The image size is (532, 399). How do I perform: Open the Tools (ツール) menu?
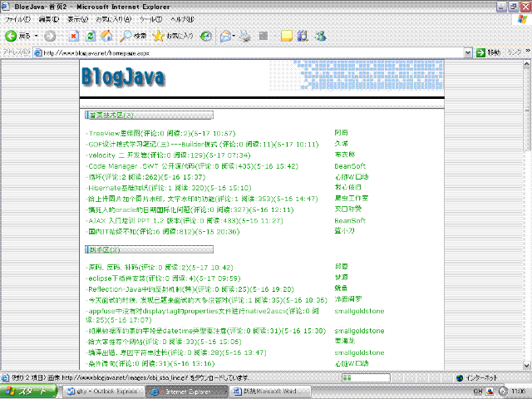click(x=150, y=19)
